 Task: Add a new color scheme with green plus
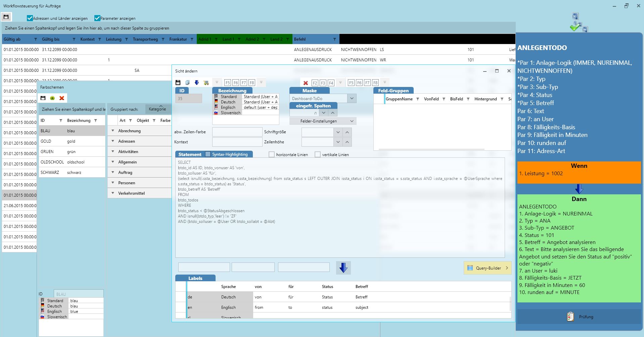pyautogui.click(x=52, y=98)
